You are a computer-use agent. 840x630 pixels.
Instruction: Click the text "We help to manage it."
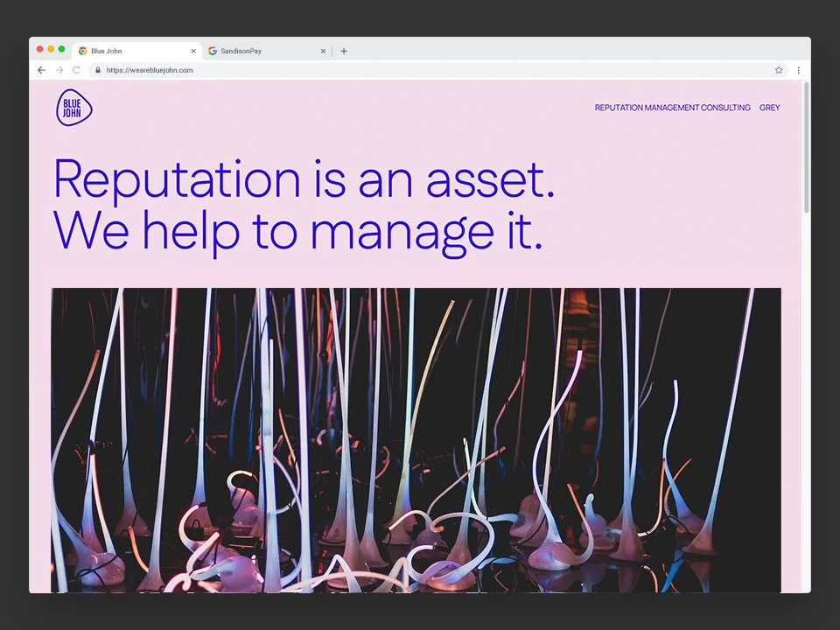298,233
